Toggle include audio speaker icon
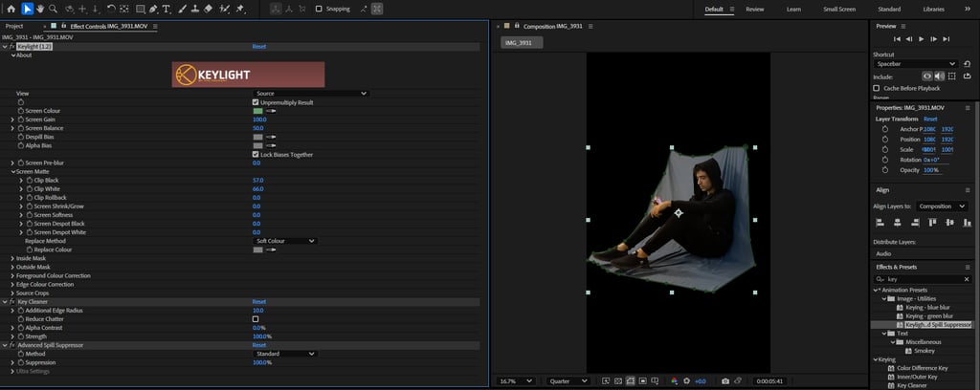The image size is (980, 390). pos(940,76)
